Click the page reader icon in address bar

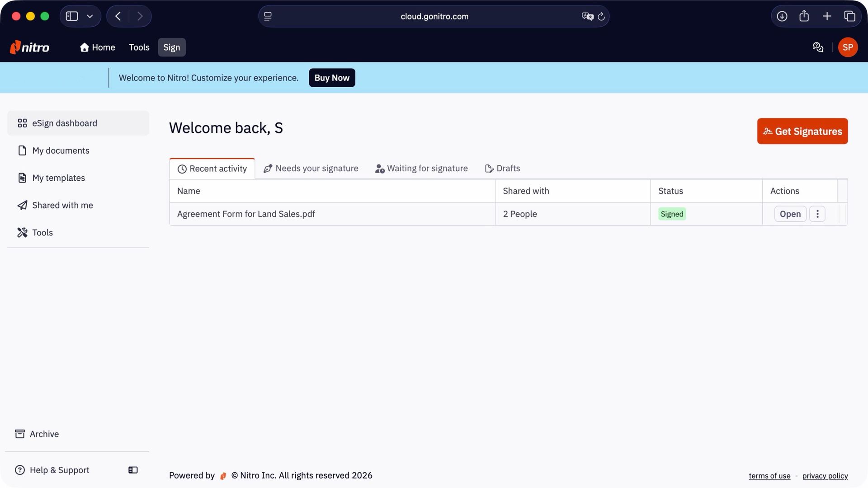(268, 16)
